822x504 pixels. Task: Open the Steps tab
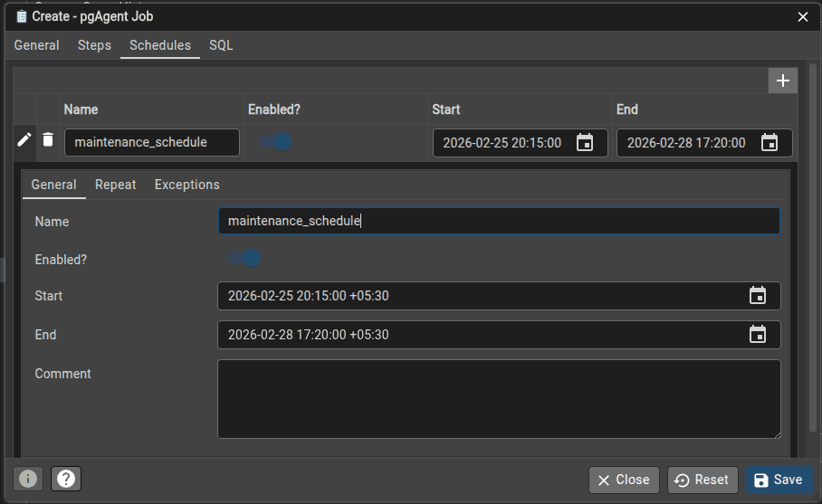coord(94,45)
